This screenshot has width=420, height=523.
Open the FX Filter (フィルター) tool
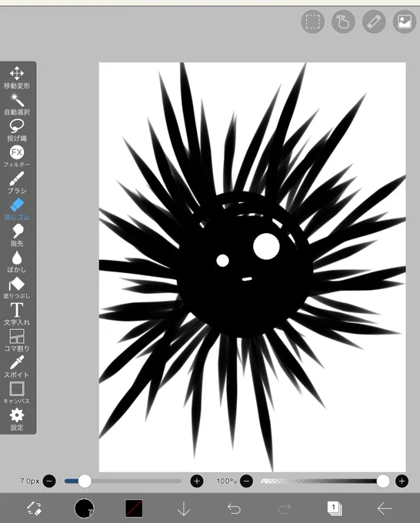(x=17, y=157)
